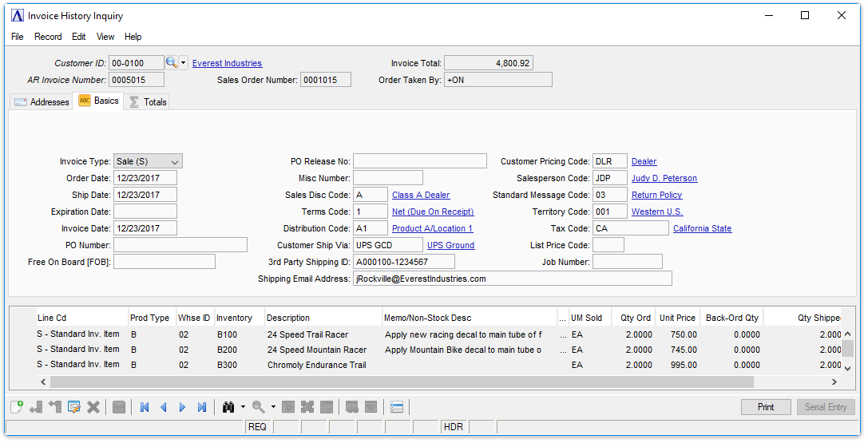Click into the PO Number field
Image resolution: width=868 pixels, height=443 pixels.
tap(180, 245)
